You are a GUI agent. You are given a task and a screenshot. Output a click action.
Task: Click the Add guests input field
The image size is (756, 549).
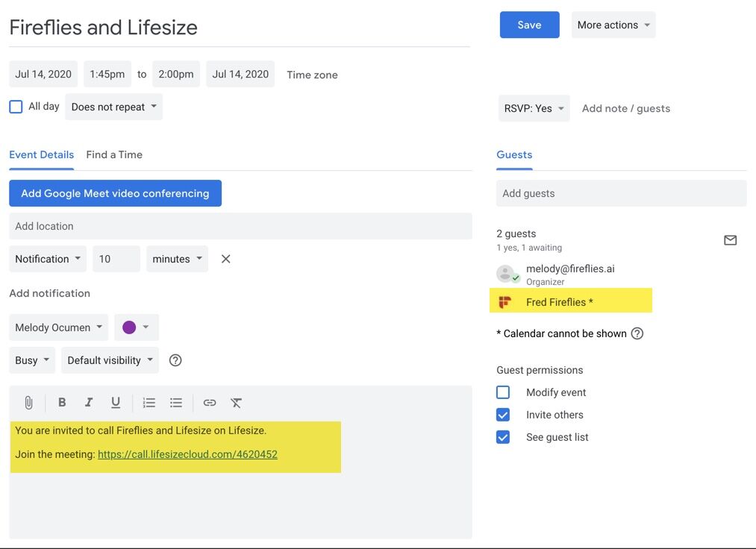click(x=622, y=193)
